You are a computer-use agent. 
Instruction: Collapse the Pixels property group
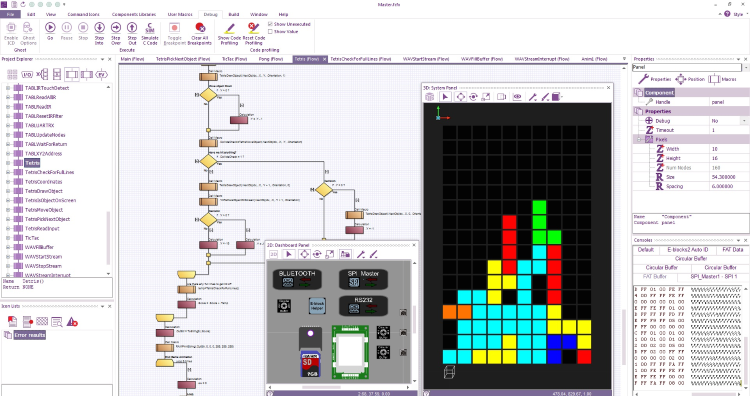click(640, 139)
